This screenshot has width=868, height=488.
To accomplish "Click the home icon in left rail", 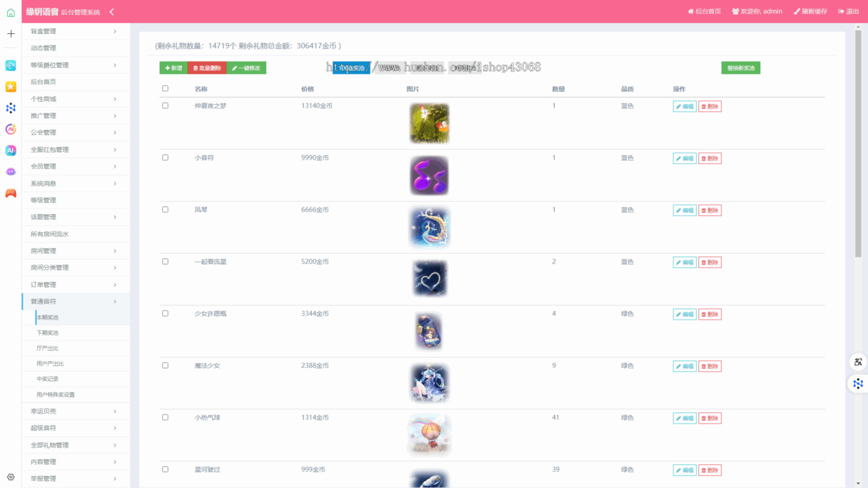I will point(11,12).
